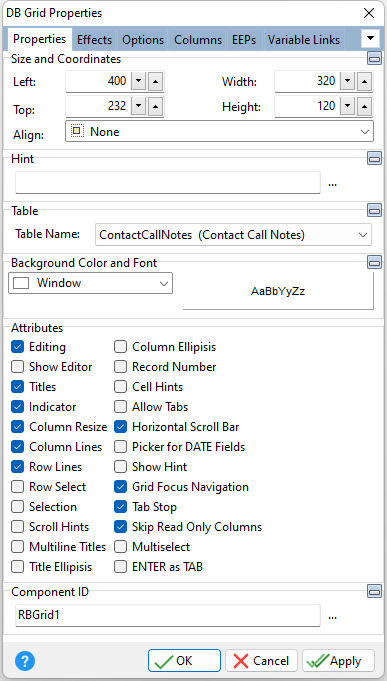Collapse the Table section
Viewport: 387px width, 681px height.
pos(374,211)
